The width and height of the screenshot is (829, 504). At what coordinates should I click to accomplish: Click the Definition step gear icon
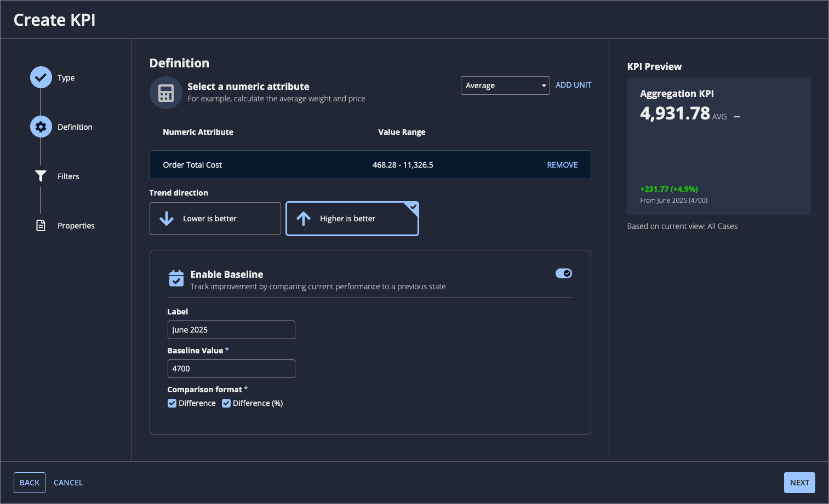(x=41, y=127)
